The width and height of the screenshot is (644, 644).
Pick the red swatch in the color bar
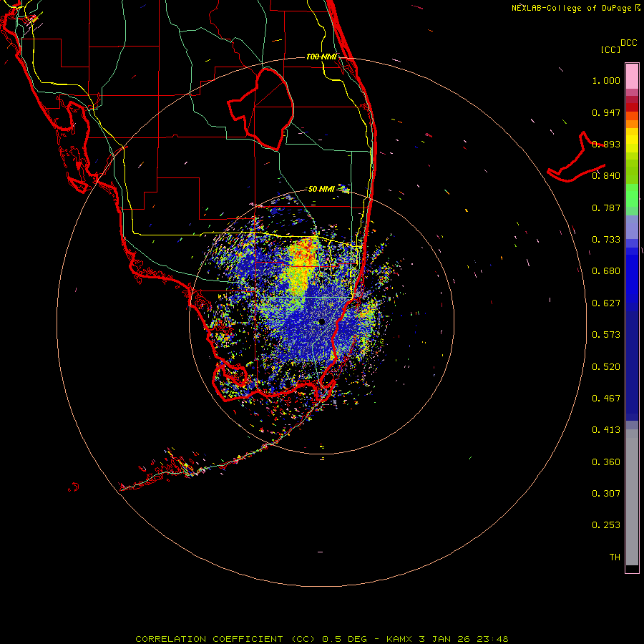coord(632,107)
